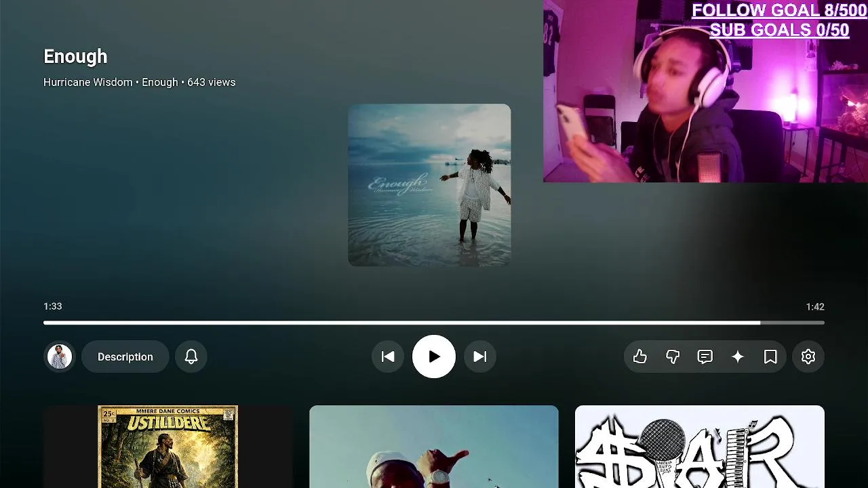
Task: Toggle the notification bell for this channel
Action: [191, 357]
